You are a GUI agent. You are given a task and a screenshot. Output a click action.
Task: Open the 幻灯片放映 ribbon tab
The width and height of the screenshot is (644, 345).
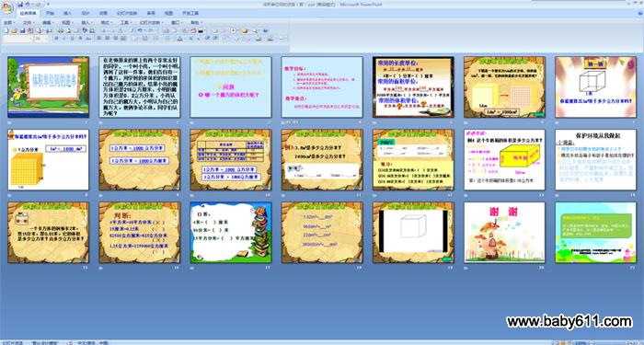point(127,13)
